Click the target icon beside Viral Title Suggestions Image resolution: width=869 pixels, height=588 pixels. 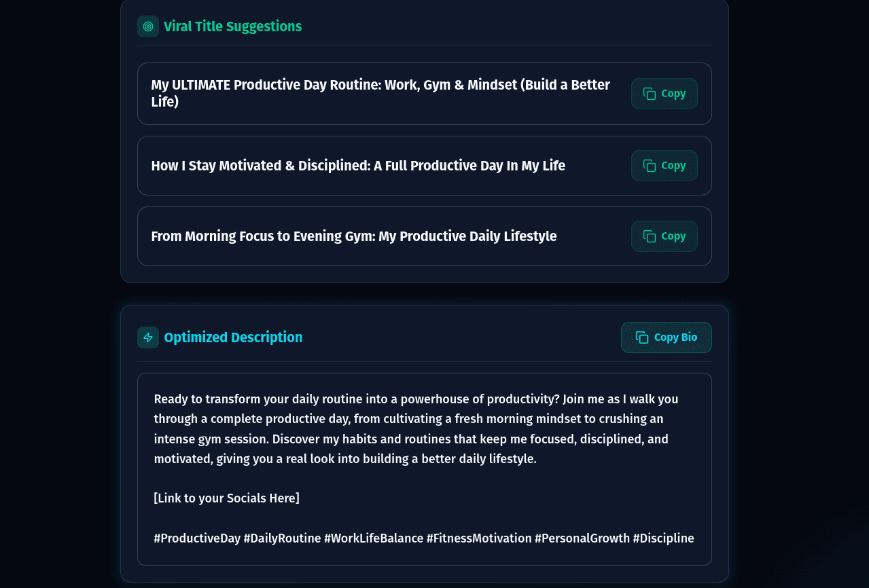click(147, 26)
